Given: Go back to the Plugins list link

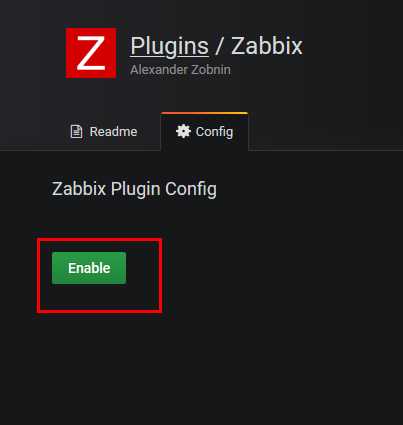Looking at the screenshot, I should tap(169, 46).
